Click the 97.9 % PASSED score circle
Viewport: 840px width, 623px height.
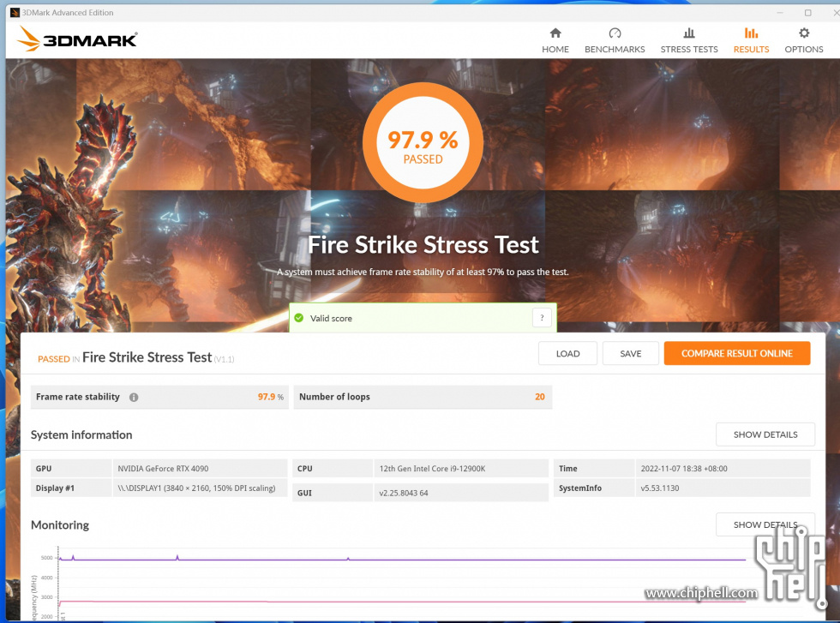click(423, 143)
